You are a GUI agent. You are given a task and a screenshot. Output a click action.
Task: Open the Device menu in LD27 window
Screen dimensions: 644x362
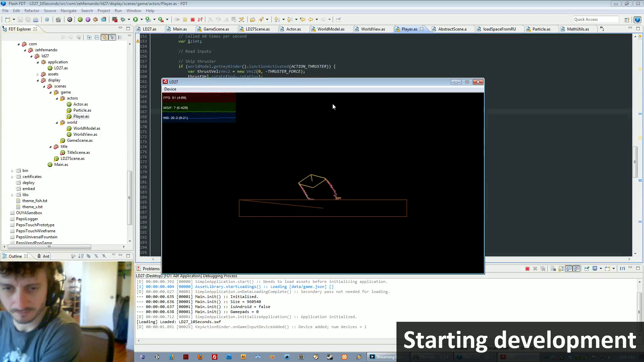click(170, 89)
